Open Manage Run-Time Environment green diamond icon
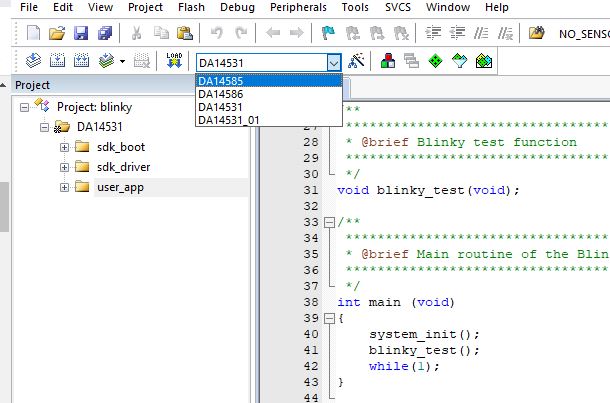Viewport: 610px width, 403px height. [x=435, y=61]
